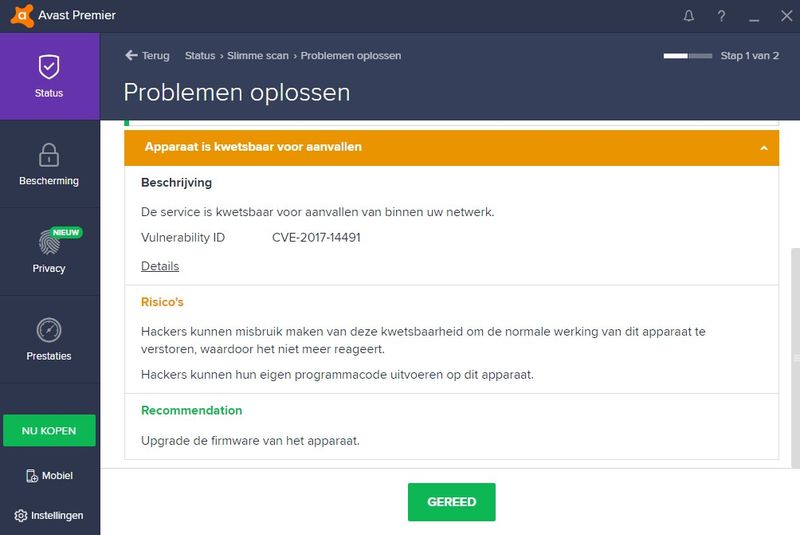Open the Details link
The image size is (800, 535).
(160, 266)
